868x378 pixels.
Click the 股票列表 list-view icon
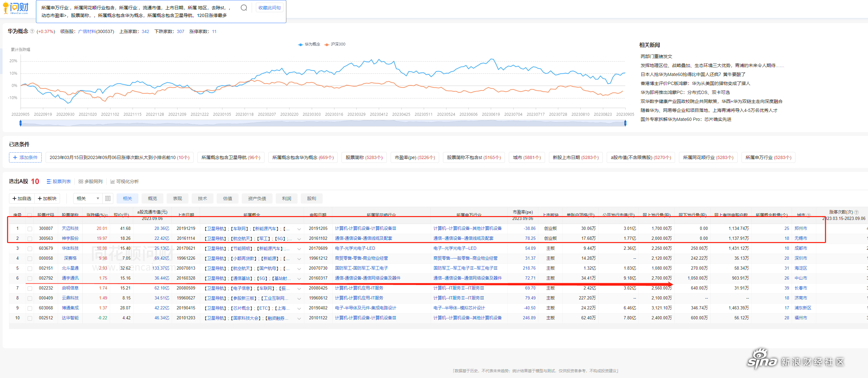49,181
